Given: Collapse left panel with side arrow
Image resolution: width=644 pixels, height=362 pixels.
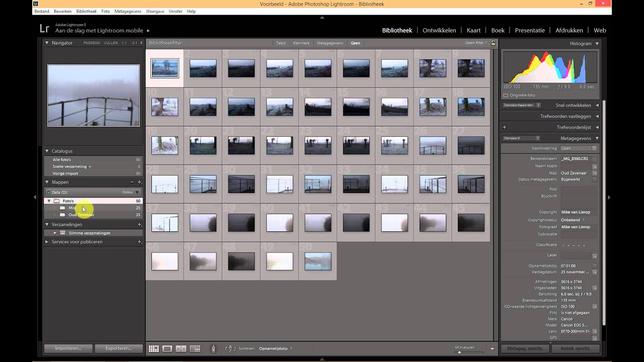Looking at the screenshot, I should coord(35,198).
